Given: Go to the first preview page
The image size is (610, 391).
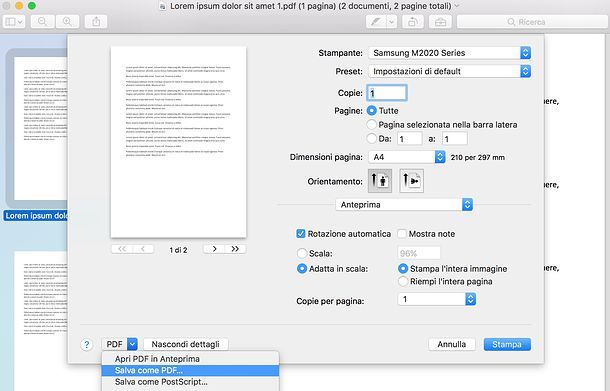Looking at the screenshot, I should [122, 249].
